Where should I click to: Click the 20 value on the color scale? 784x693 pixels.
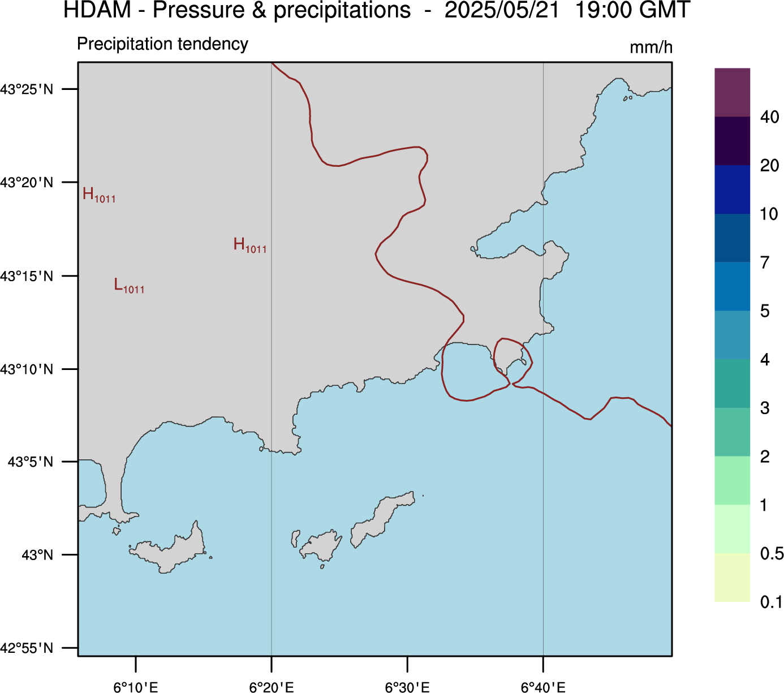[770, 166]
